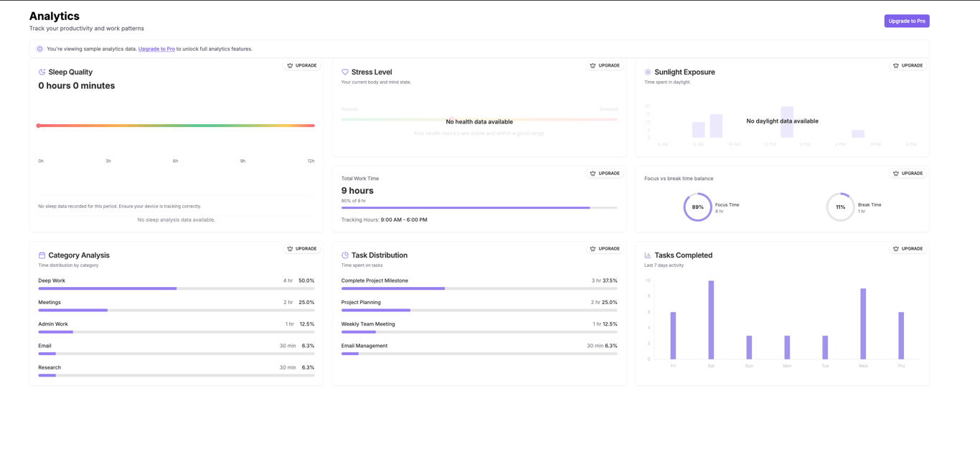Select the heart icon beside Stress Level
The height and width of the screenshot is (467, 980).
pyautogui.click(x=345, y=72)
